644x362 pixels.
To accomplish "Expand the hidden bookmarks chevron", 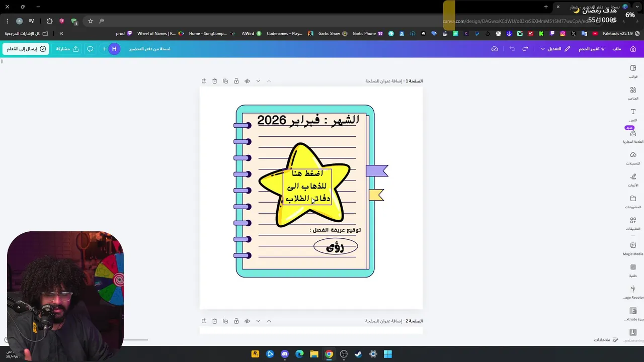I will pyautogui.click(x=61, y=34).
